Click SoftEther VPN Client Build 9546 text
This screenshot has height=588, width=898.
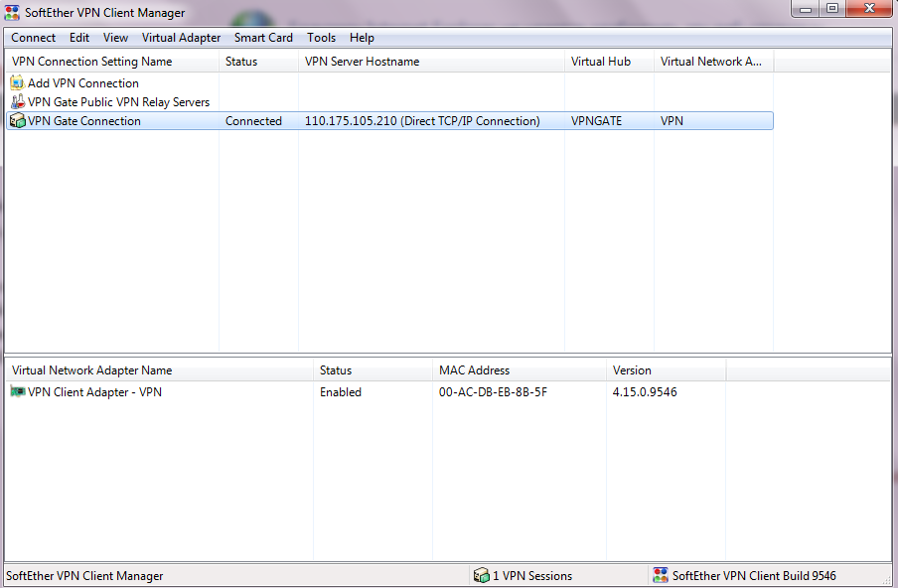[754, 576]
